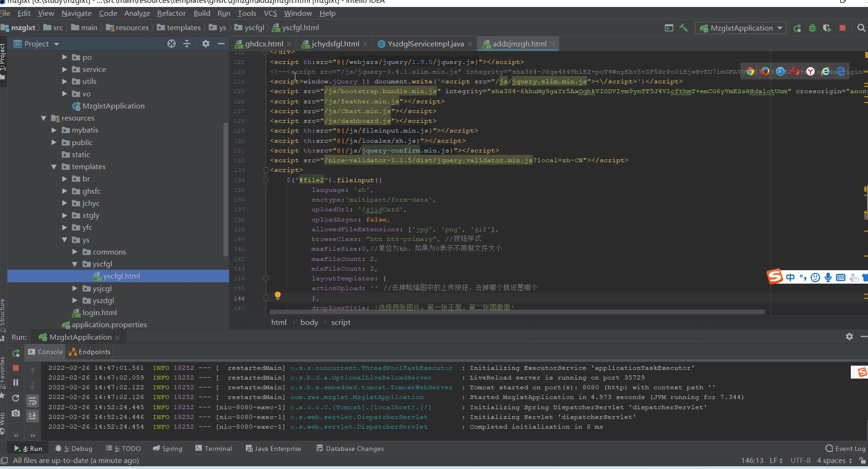Run with coverage shield icon

[827, 28]
